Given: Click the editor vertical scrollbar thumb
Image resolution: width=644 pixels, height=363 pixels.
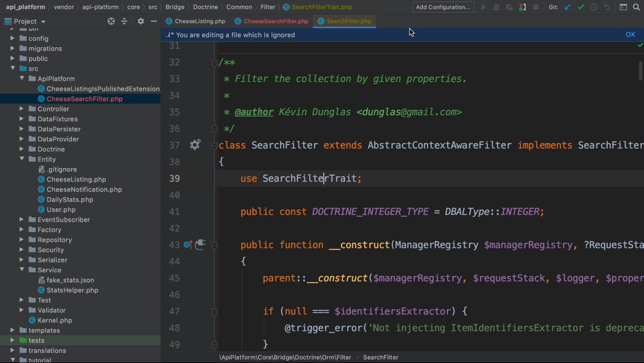Looking at the screenshot, I should 641,71.
